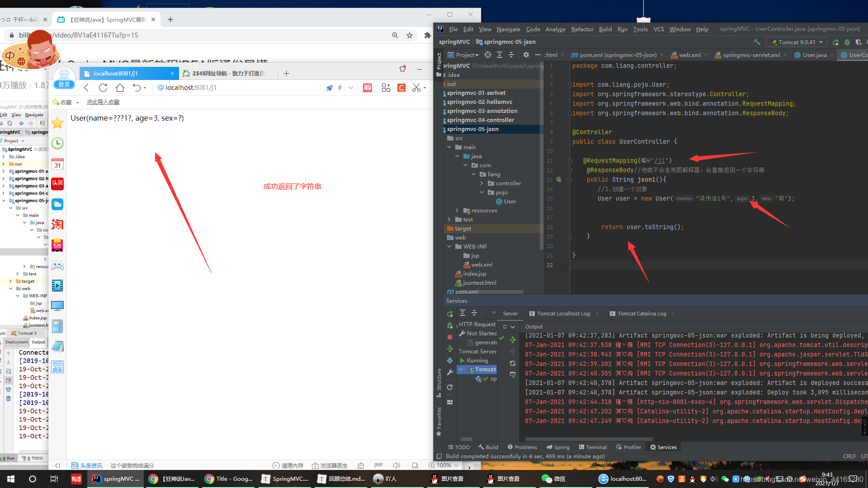Image resolution: width=868 pixels, height=488 pixels.
Task: Switch to User.java editor tab
Action: click(814, 55)
